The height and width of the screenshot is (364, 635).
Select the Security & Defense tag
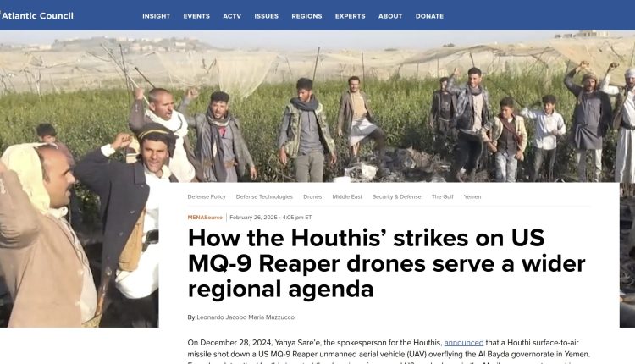coord(397,196)
